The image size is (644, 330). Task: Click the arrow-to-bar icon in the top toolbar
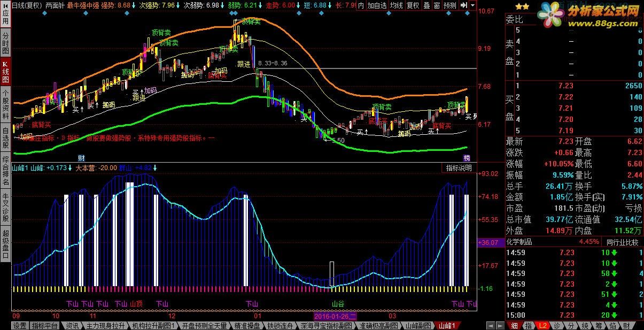(463, 5)
